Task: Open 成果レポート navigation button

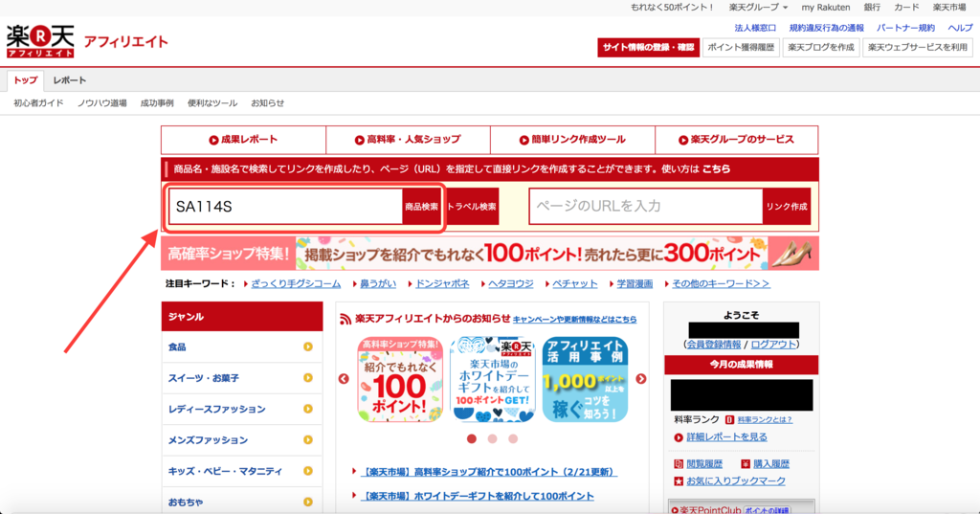Action: (x=244, y=140)
